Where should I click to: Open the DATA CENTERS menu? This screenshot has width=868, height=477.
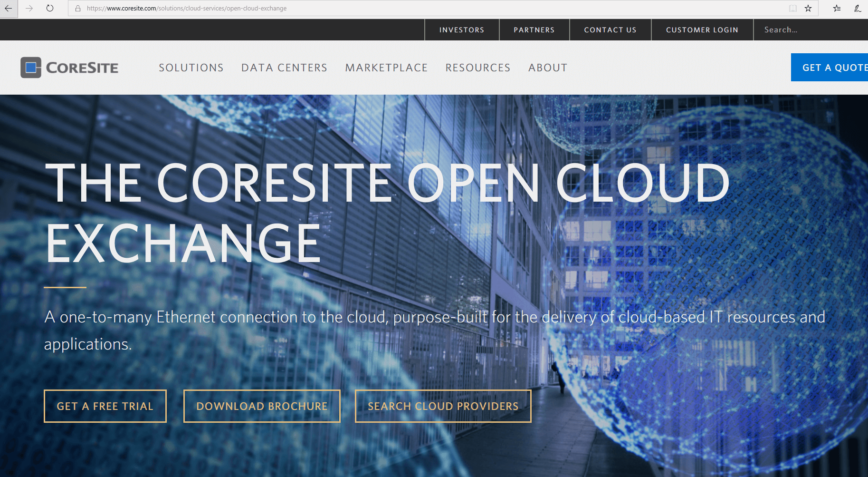[284, 68]
